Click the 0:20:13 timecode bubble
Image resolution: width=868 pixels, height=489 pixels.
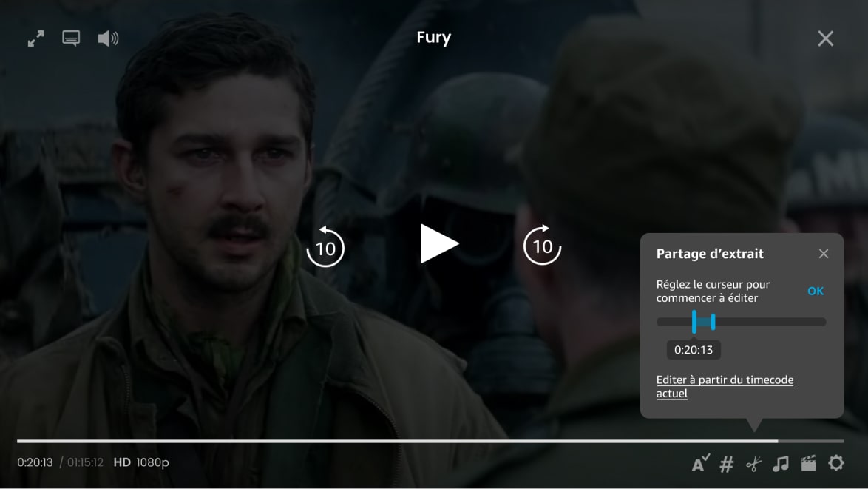[694, 350]
